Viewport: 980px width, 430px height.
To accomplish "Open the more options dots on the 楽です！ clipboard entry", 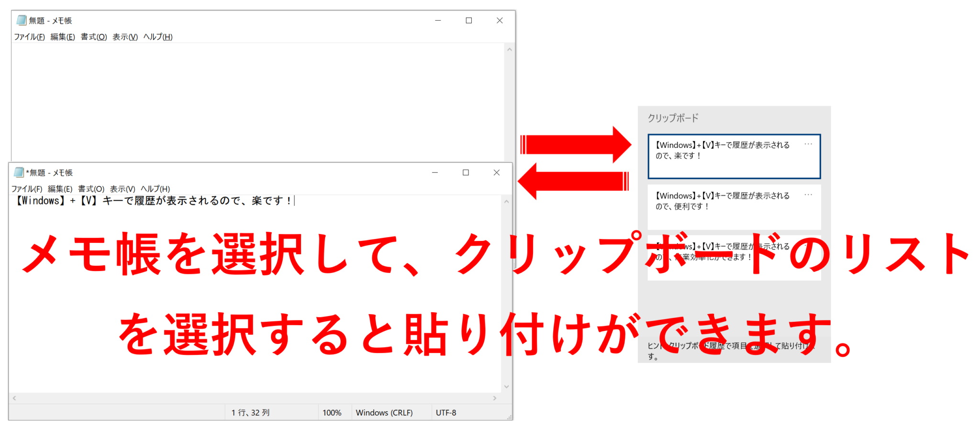I will [808, 144].
